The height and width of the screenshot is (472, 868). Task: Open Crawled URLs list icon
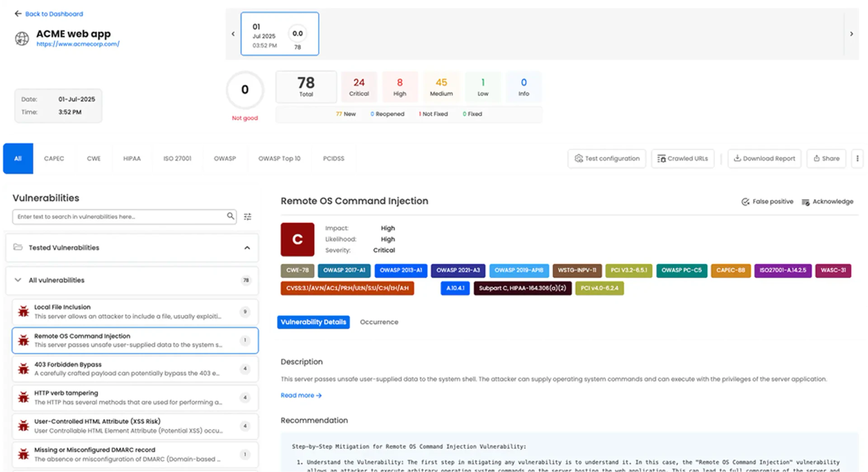661,158
